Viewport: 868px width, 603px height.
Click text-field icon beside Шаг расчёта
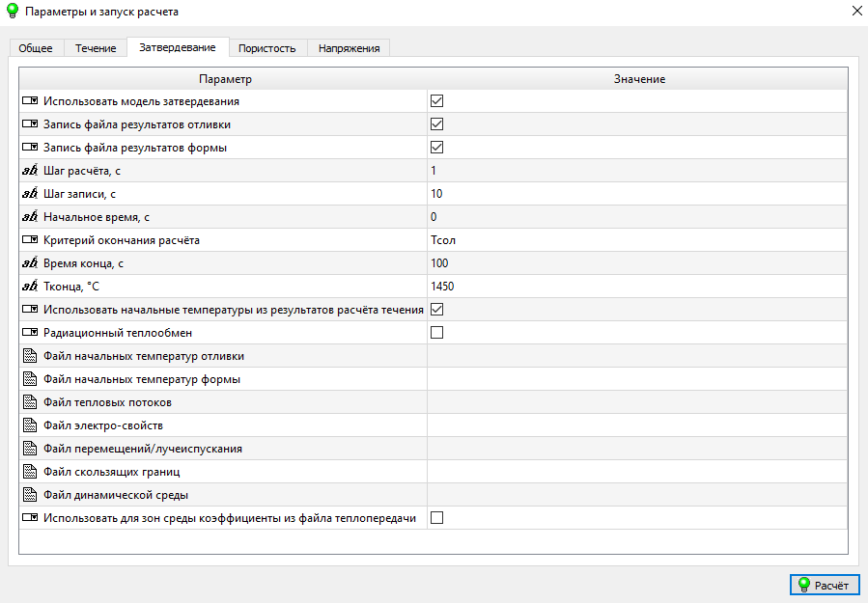(29, 171)
